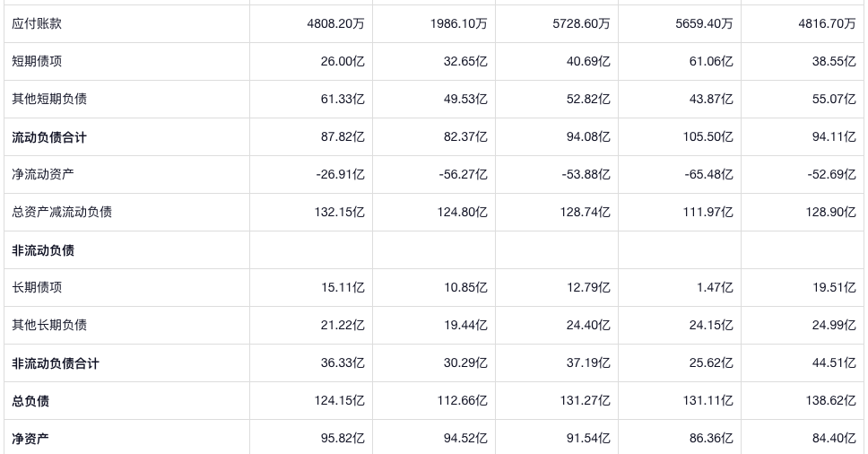The width and height of the screenshot is (868, 454).
Task: Click the 应付账款 row label
Action: click(x=37, y=24)
